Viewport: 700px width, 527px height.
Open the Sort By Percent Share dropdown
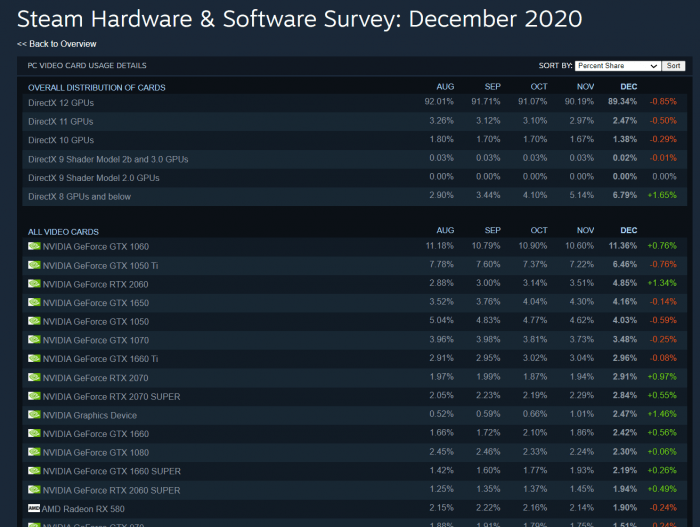(x=617, y=66)
